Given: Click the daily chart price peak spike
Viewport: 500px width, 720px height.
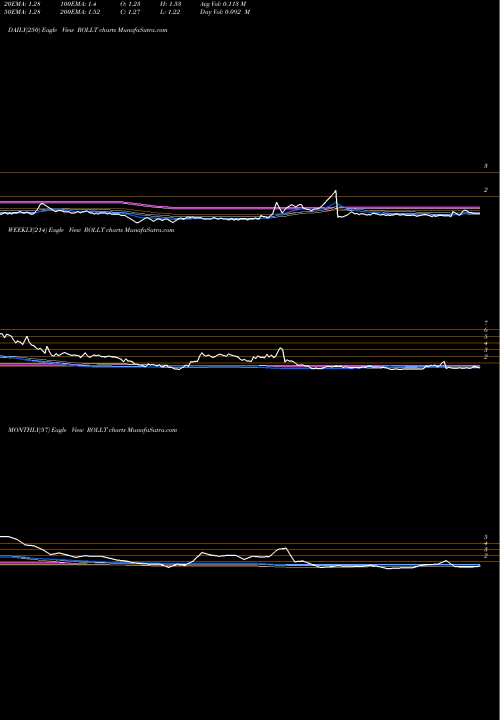Looking at the screenshot, I should 336,191.
